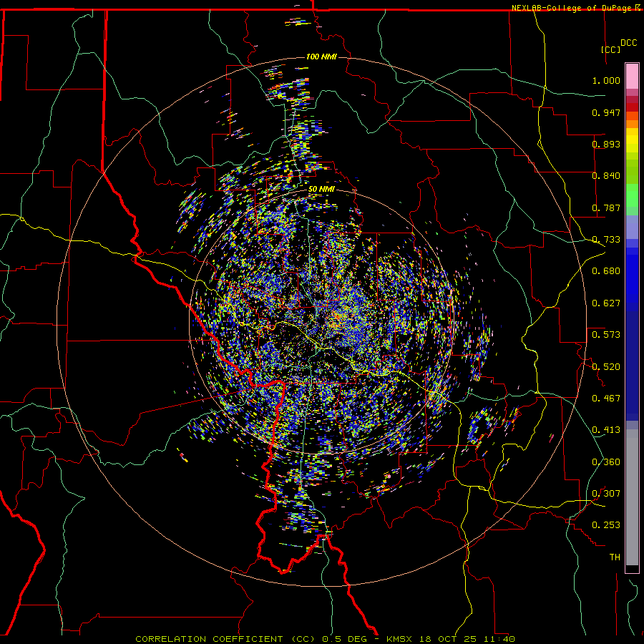644x644 pixels.
Task: Click the 0.680 legend value
Action: (x=606, y=271)
